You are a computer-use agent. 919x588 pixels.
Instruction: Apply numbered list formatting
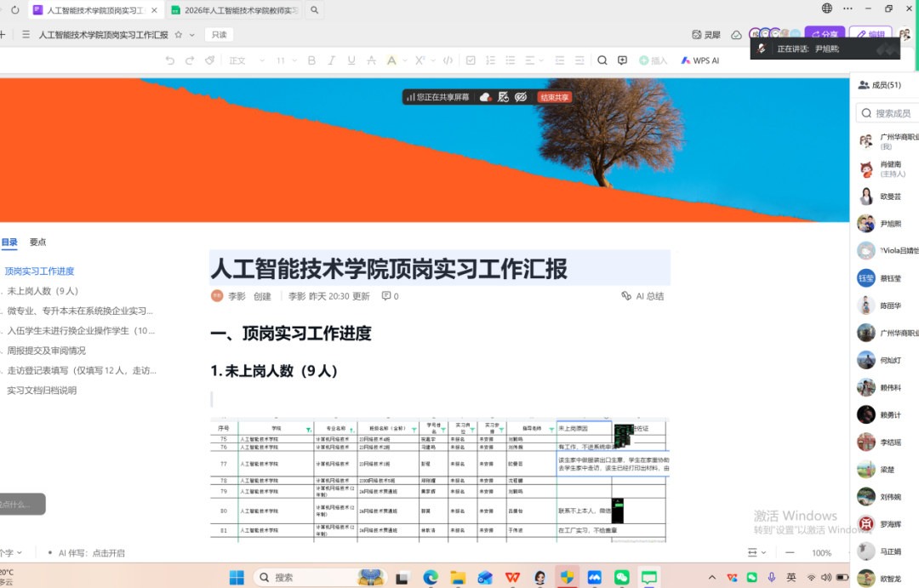pos(491,60)
